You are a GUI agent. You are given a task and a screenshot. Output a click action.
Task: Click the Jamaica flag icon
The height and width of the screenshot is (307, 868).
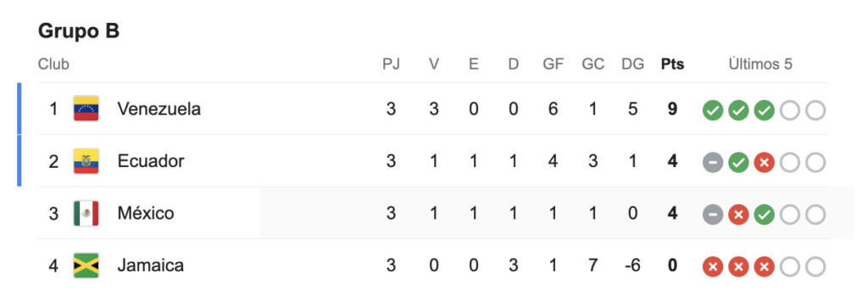click(86, 266)
